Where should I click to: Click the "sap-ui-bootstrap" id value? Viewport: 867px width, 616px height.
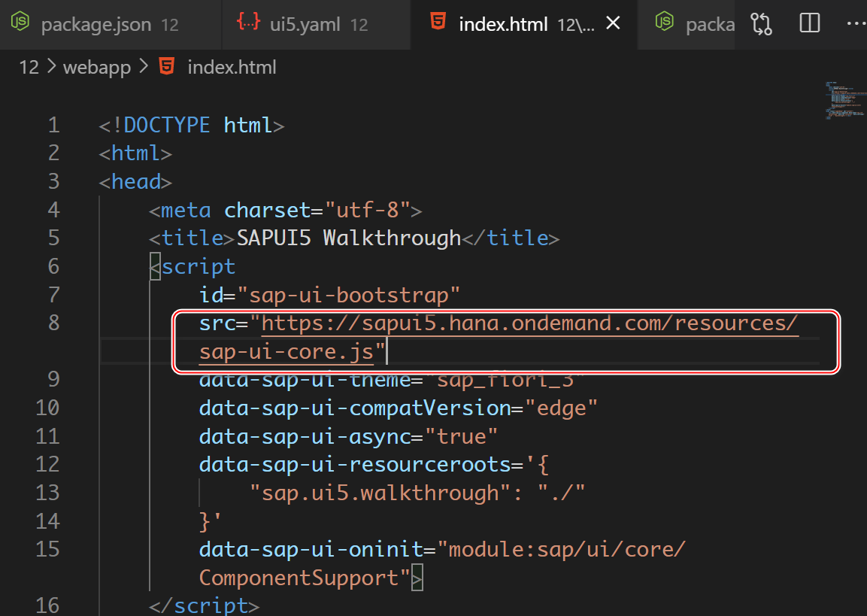click(x=348, y=296)
